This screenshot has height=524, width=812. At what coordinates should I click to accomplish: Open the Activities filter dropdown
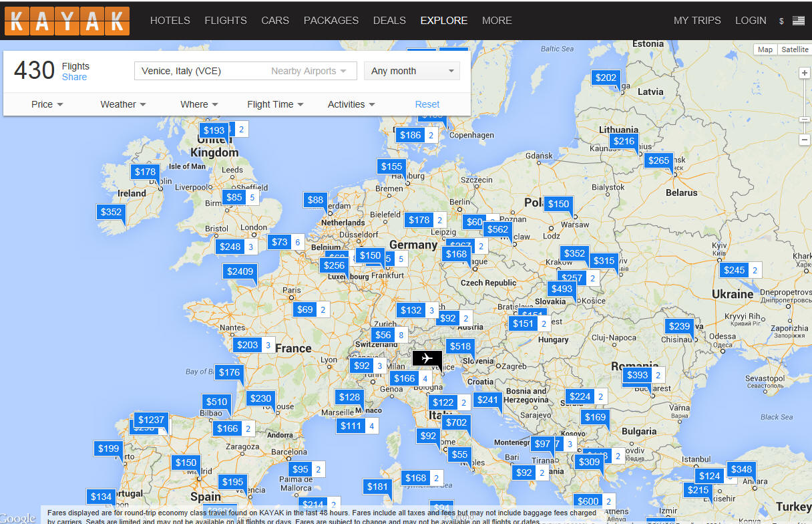pos(351,104)
